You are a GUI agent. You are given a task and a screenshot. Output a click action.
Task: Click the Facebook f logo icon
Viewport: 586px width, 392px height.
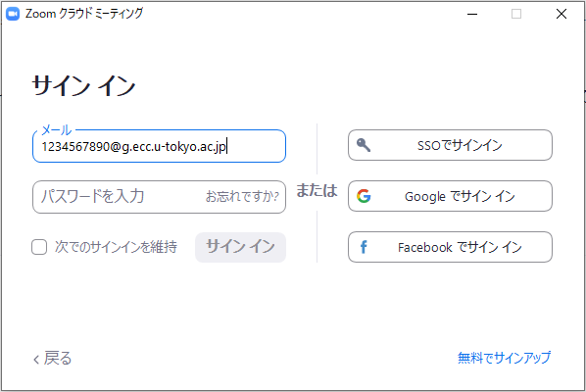tap(364, 247)
